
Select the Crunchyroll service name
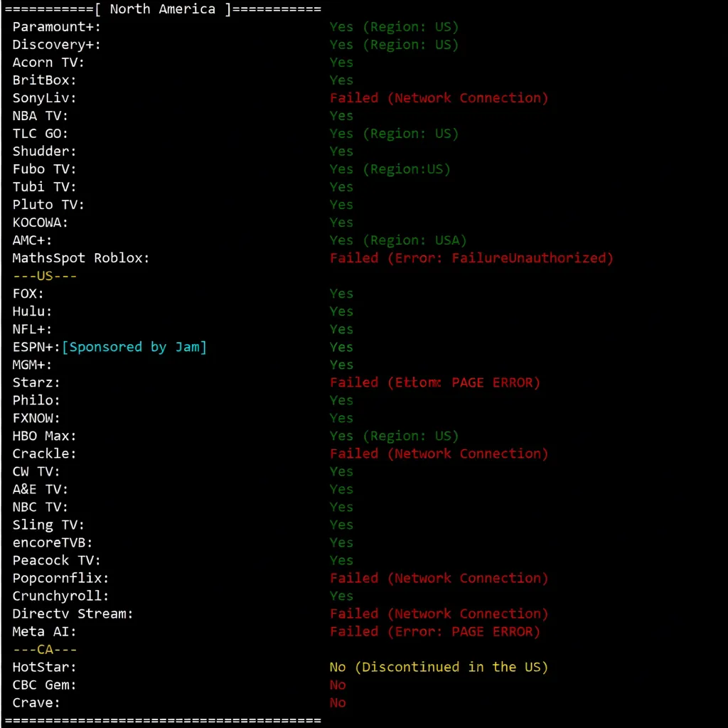61,596
